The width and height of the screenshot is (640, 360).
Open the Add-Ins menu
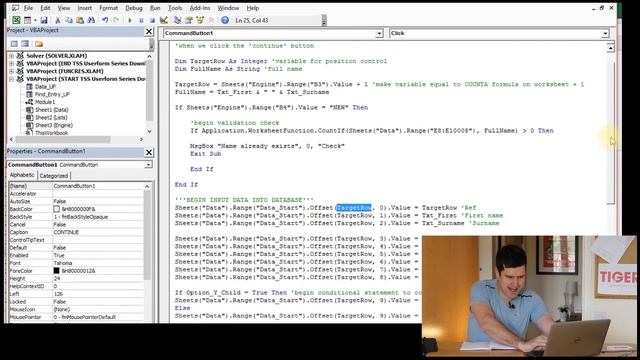pyautogui.click(x=200, y=8)
